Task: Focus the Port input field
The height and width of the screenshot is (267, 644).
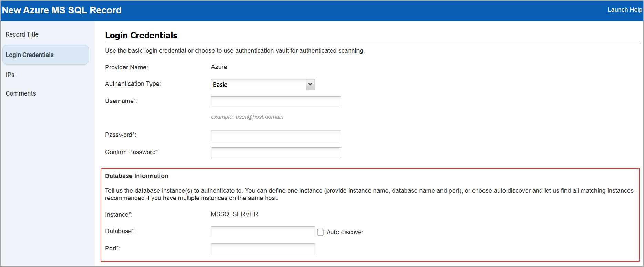Action: (x=263, y=249)
